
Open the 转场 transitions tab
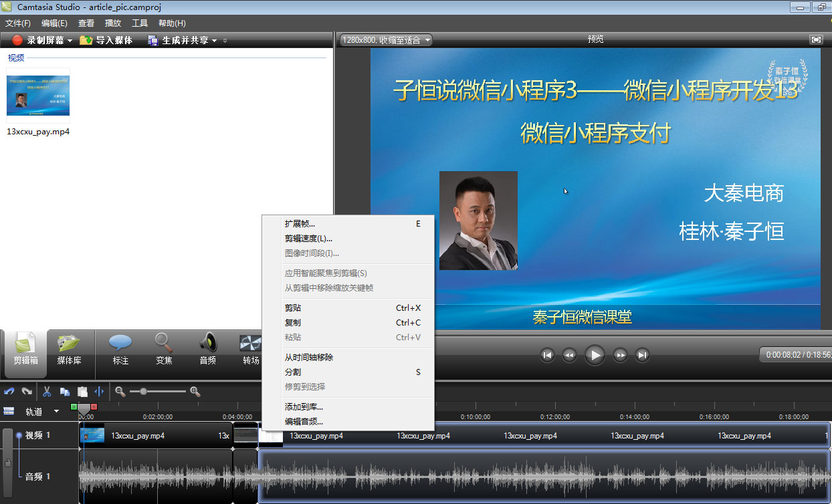point(251,350)
